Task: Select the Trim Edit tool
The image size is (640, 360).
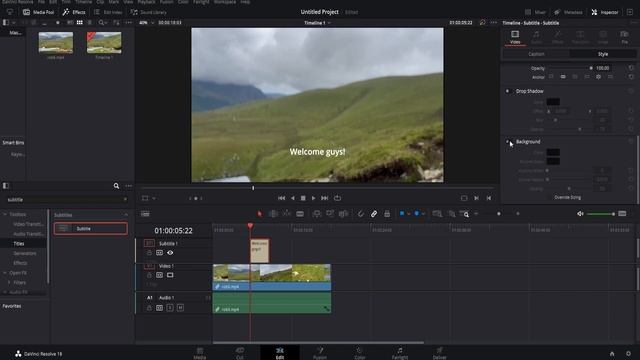Action: (x=273, y=214)
